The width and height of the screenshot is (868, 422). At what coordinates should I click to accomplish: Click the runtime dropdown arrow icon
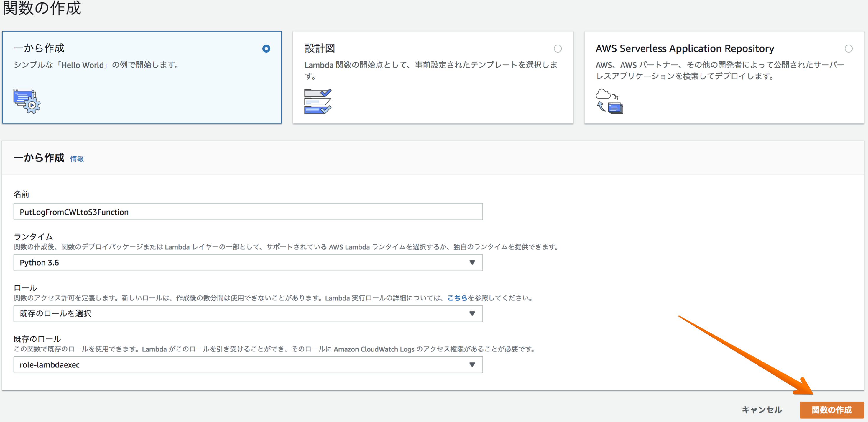[472, 262]
